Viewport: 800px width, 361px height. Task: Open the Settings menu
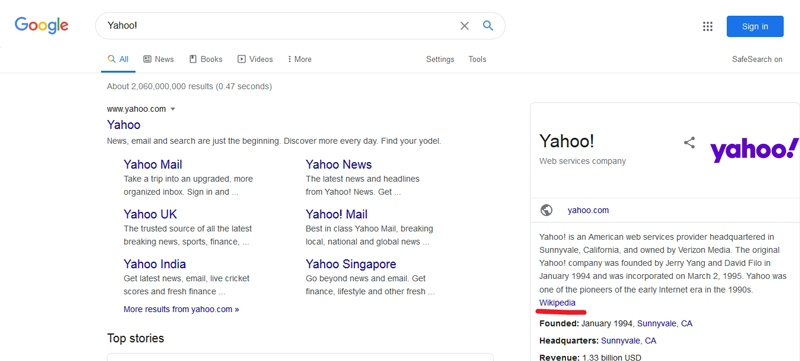[440, 59]
